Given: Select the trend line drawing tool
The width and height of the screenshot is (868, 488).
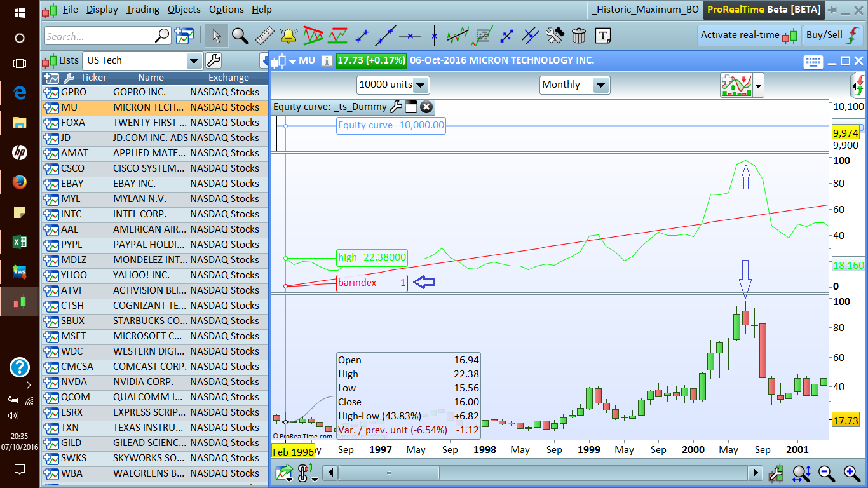Looking at the screenshot, I should (x=362, y=36).
